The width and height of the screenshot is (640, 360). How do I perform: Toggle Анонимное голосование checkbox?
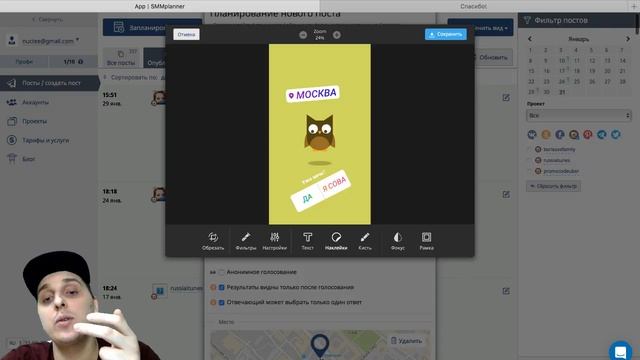pos(222,272)
